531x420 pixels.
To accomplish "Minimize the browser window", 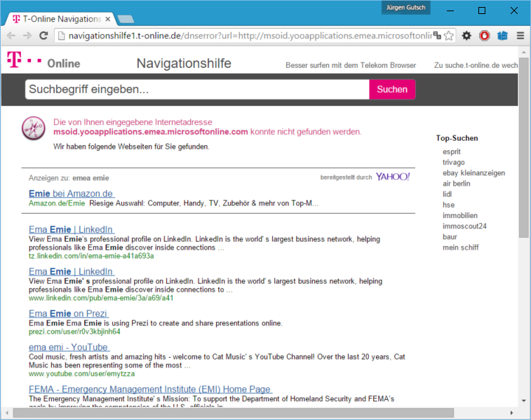I will tap(450, 11).
